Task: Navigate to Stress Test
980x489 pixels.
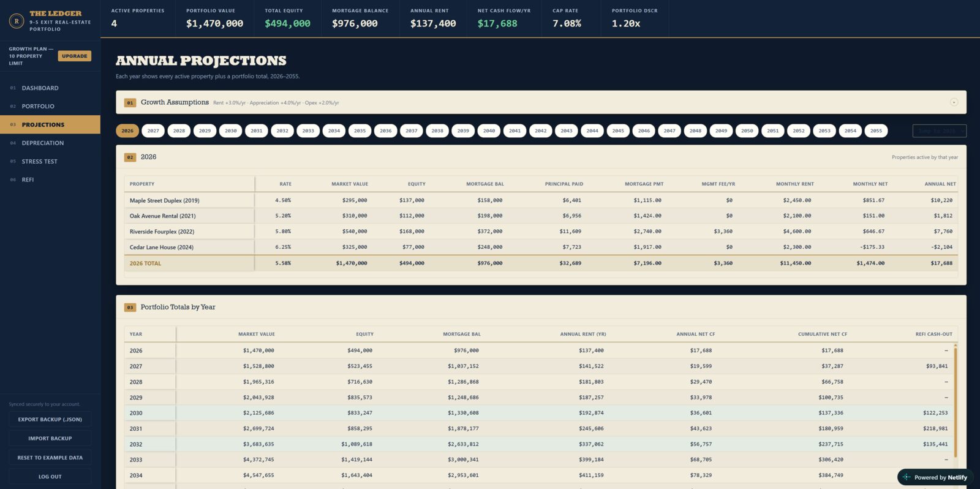Action: coord(50,161)
